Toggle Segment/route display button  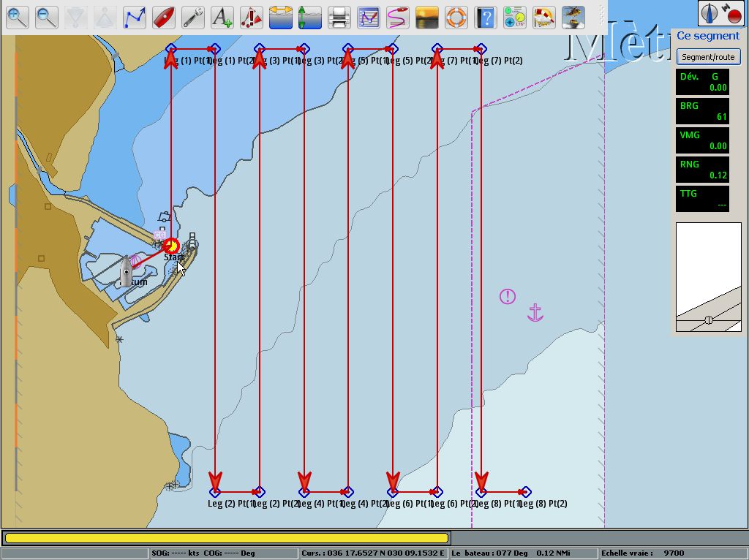tap(708, 57)
